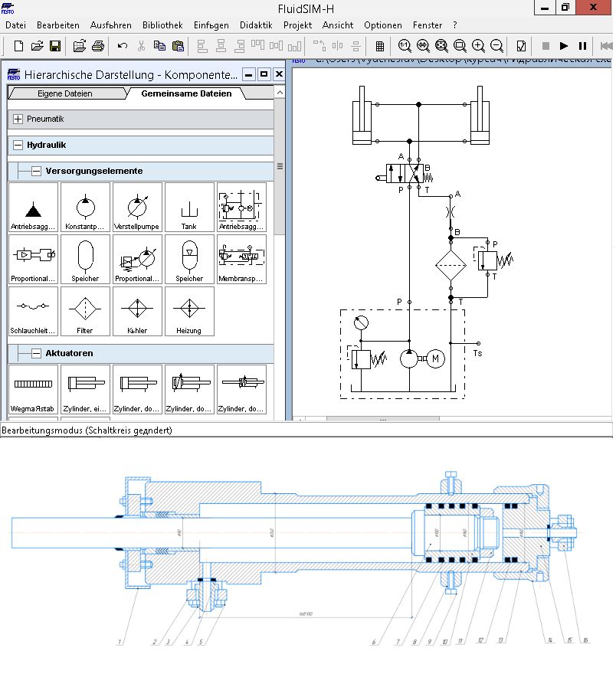This screenshot has height=674, width=616.
Task: Stop the simulation
Action: point(546,45)
